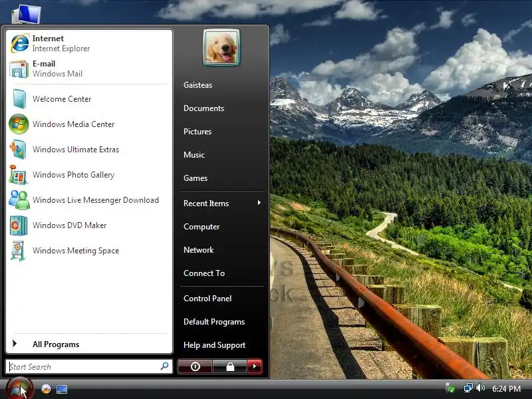Open Internet Explorer from the pinned icon
532x399 pixels.
(19, 43)
